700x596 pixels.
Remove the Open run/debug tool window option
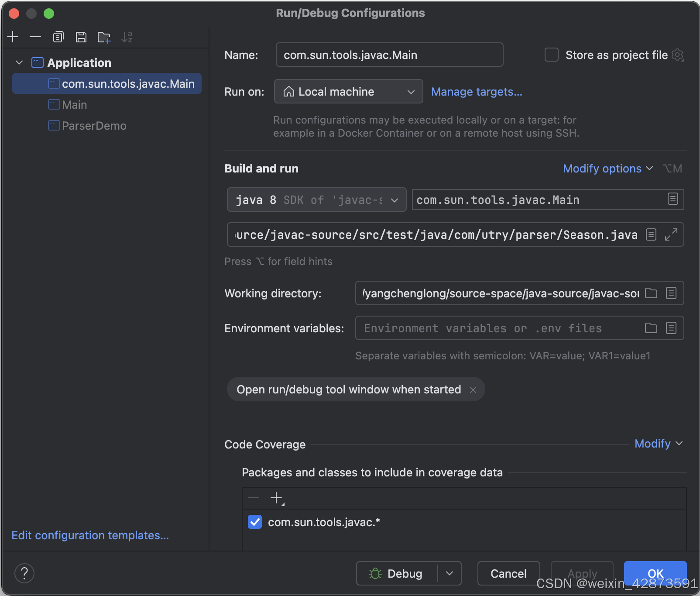point(473,389)
